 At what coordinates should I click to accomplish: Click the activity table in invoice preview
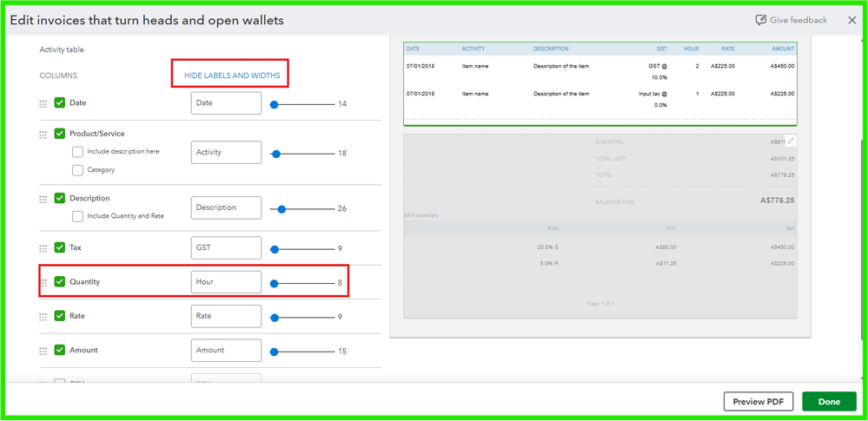[x=600, y=83]
